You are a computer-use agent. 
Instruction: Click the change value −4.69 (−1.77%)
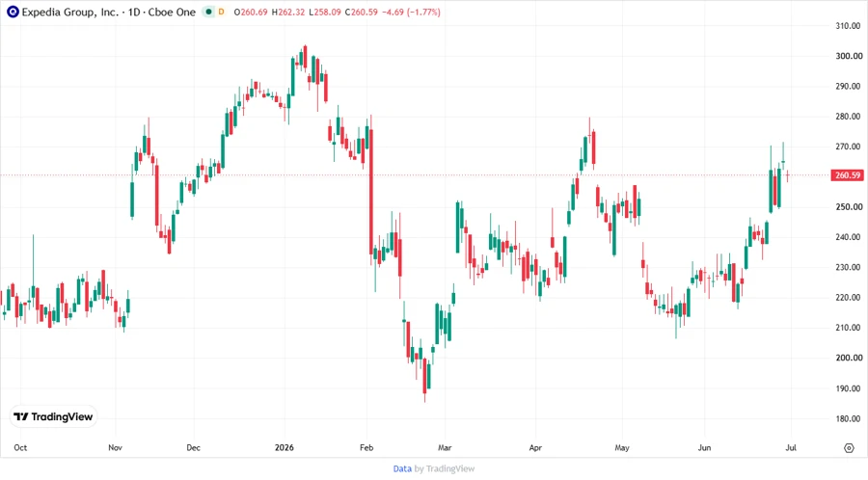click(x=411, y=12)
